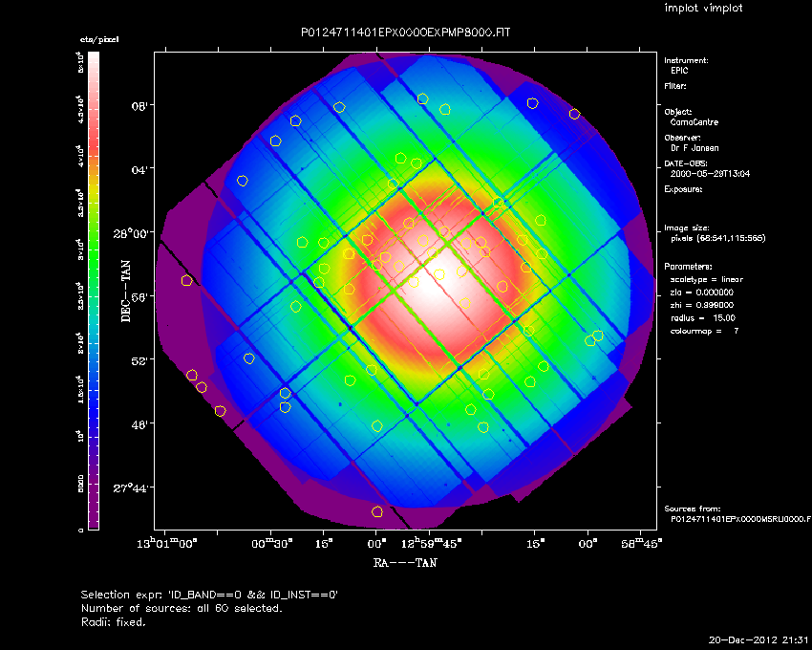
Task: Click the 'scaletype = linear' parameter
Action: point(707,279)
